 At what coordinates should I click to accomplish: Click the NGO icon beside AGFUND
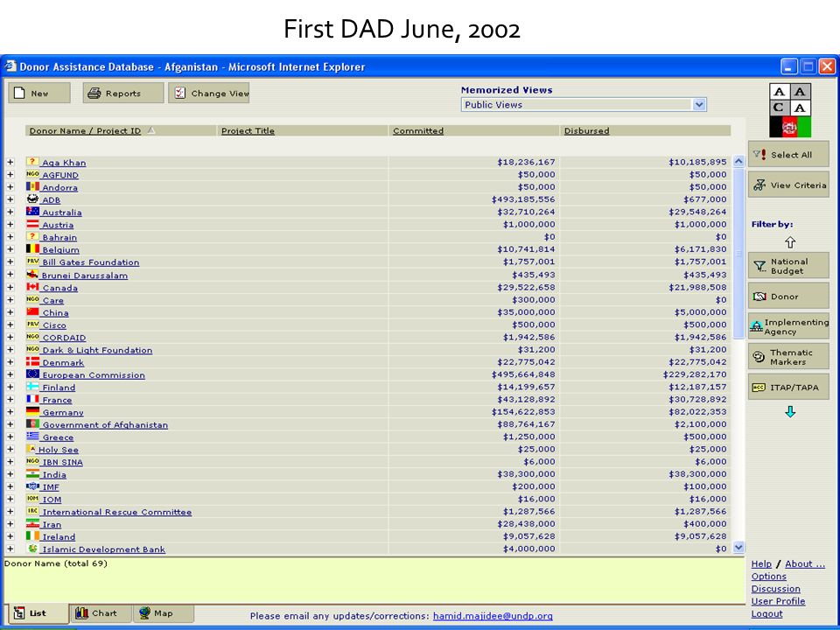(32, 174)
